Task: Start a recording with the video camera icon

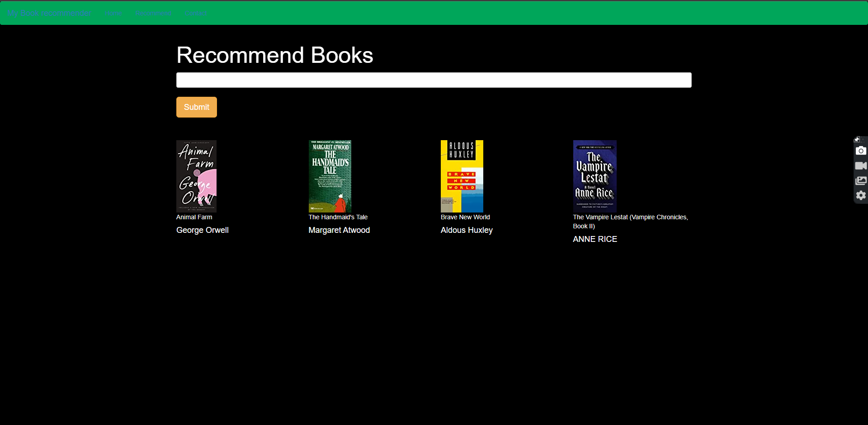Action: (x=861, y=166)
